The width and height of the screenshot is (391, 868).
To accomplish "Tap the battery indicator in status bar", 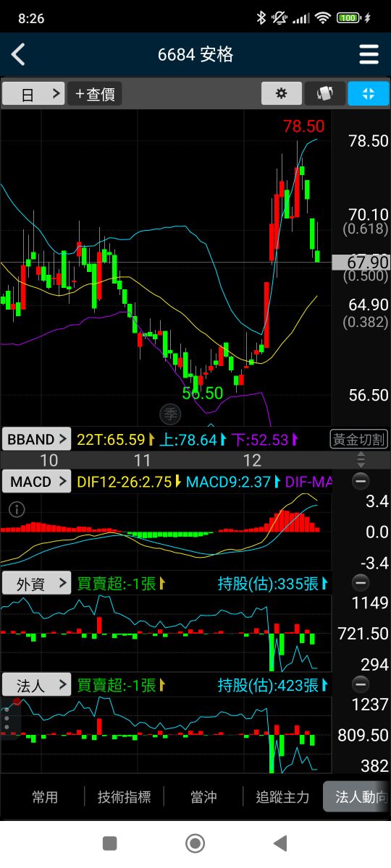I will tap(350, 18).
